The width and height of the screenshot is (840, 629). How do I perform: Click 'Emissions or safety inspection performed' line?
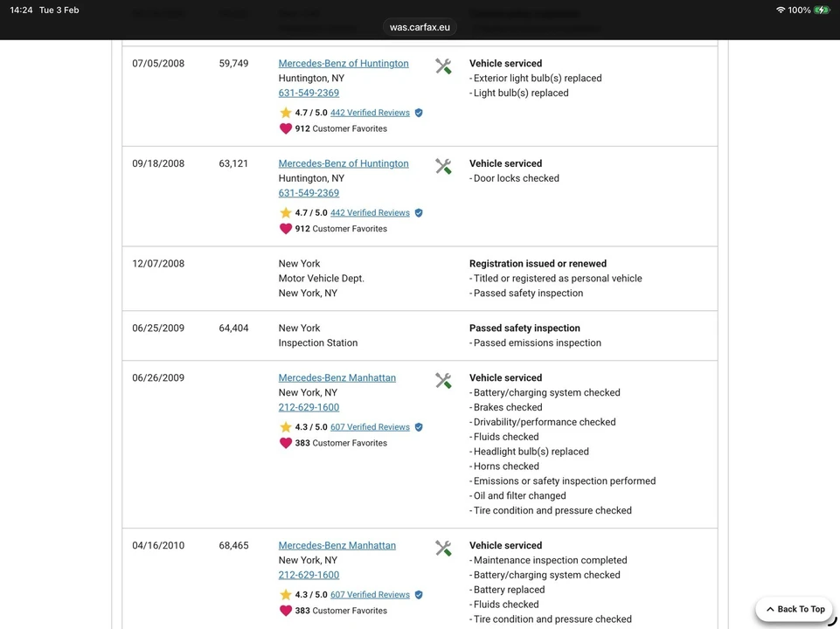pos(563,480)
